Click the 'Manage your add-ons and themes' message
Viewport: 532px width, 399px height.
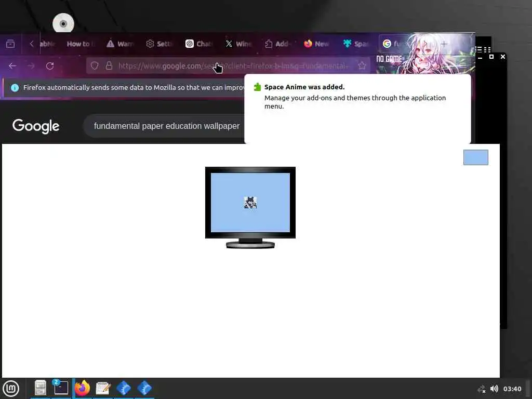pyautogui.click(x=355, y=102)
